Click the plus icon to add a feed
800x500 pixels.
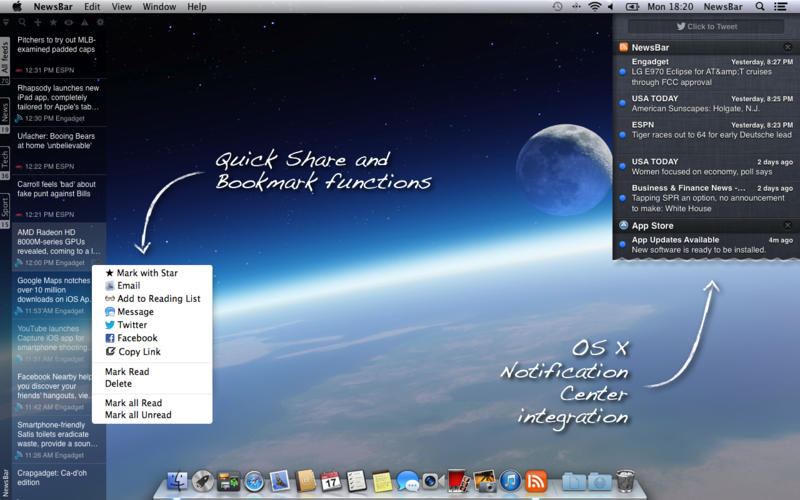pyautogui.click(x=38, y=22)
